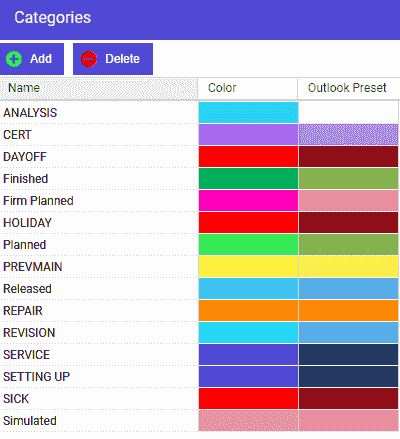The height and width of the screenshot is (439, 400).
Task: Open the Outlook Preset swatch for SICK
Action: pos(348,399)
